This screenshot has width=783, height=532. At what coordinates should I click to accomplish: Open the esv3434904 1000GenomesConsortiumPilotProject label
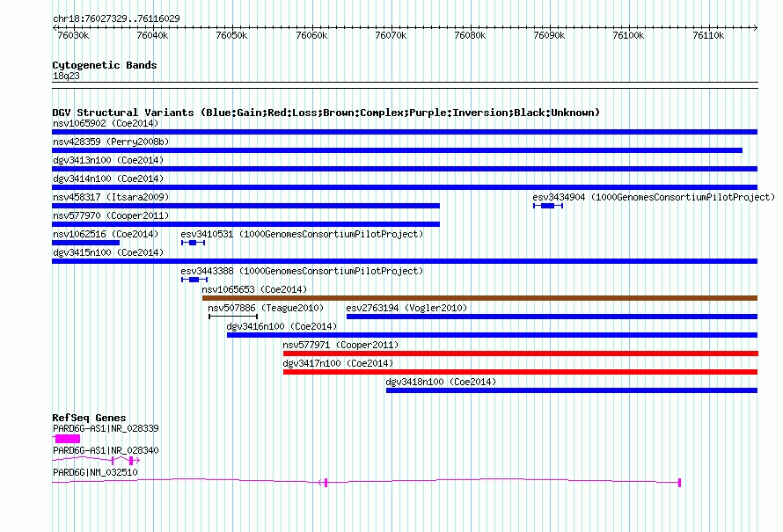(654, 197)
